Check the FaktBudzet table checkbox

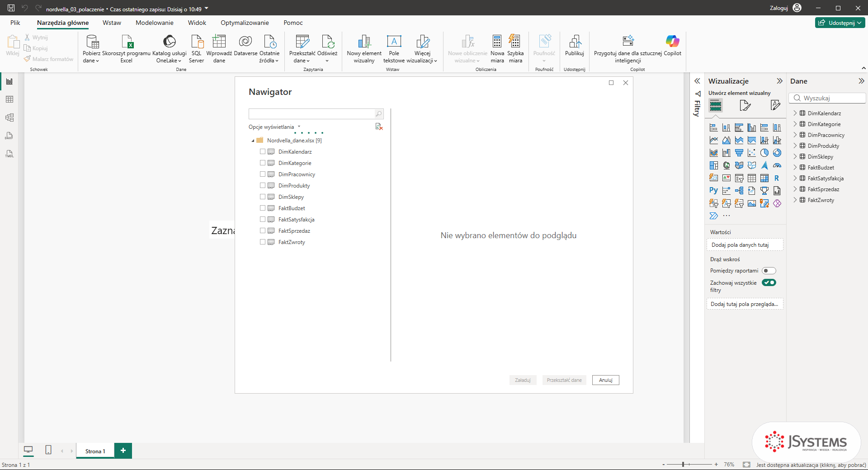263,208
